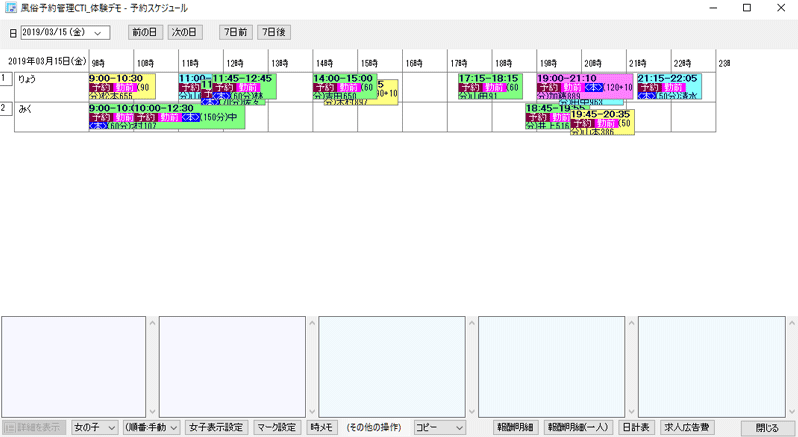The height and width of the screenshot is (437, 798).
Task: Click the 次の日 (next day) button
Action: [x=184, y=32]
